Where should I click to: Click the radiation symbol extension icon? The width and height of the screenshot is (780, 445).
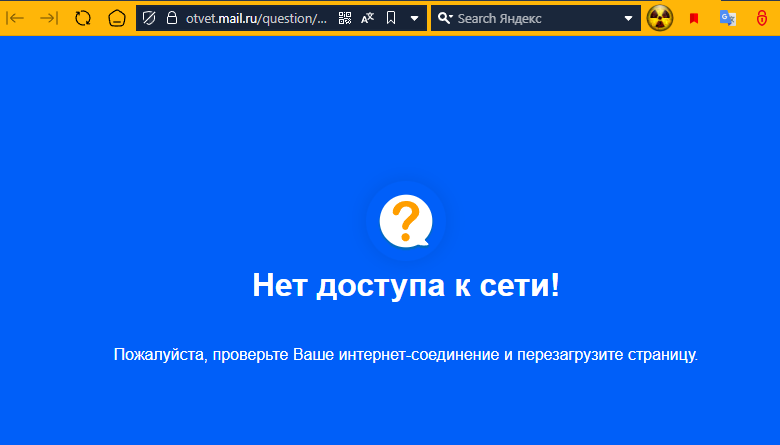[x=660, y=18]
